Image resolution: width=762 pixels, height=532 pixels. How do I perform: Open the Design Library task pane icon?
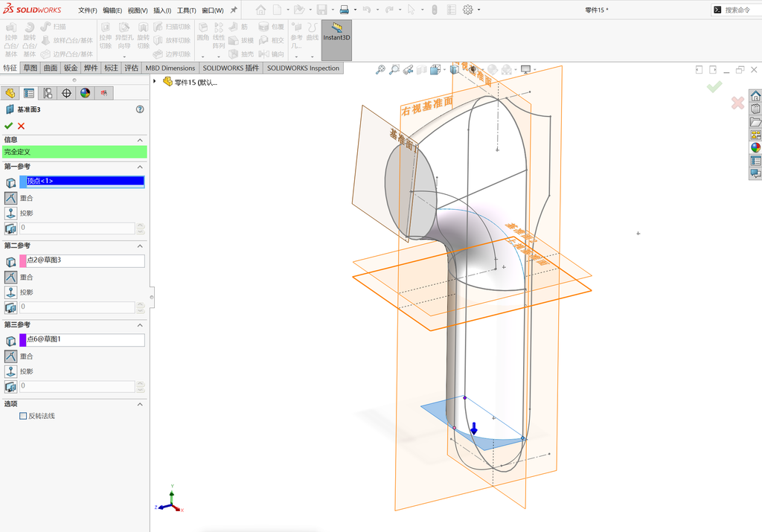pyautogui.click(x=756, y=109)
